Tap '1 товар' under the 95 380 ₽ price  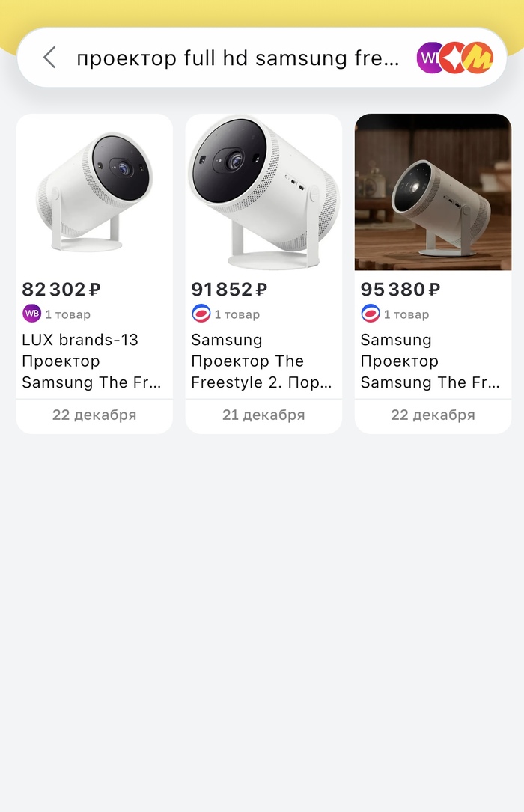click(x=406, y=314)
